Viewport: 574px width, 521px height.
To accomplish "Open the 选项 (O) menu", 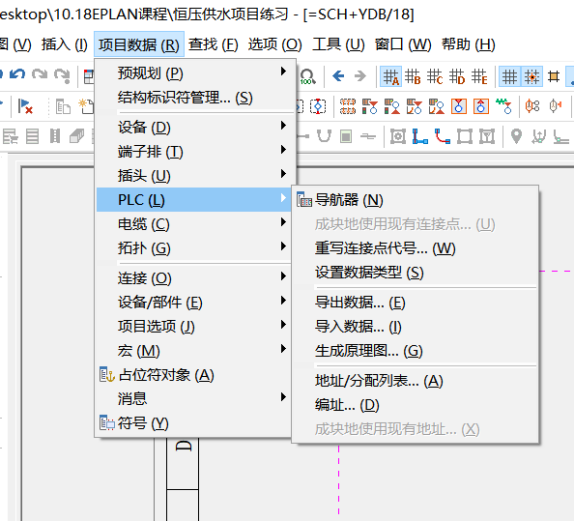I will tap(275, 45).
